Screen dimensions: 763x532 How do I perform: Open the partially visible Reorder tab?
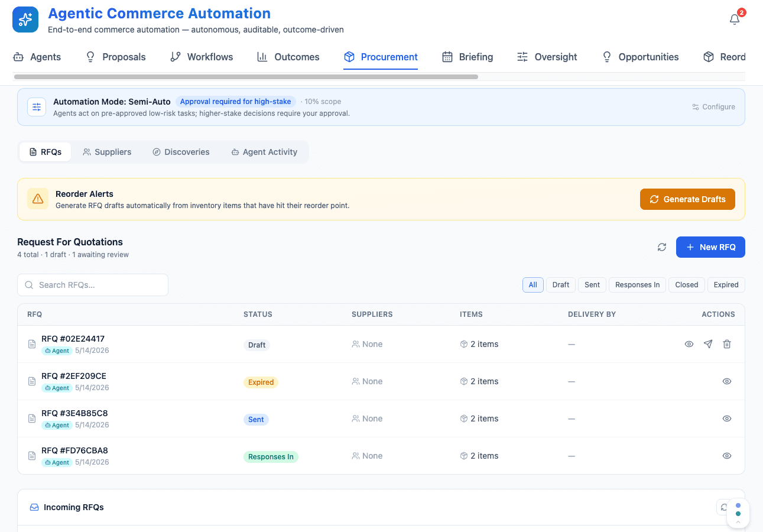[724, 57]
